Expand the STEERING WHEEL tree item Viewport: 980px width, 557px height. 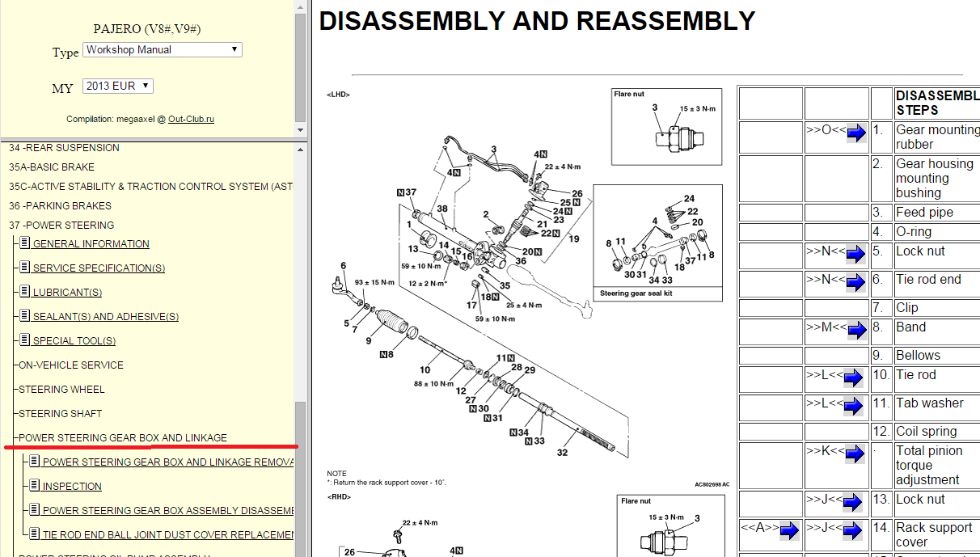click(x=61, y=389)
